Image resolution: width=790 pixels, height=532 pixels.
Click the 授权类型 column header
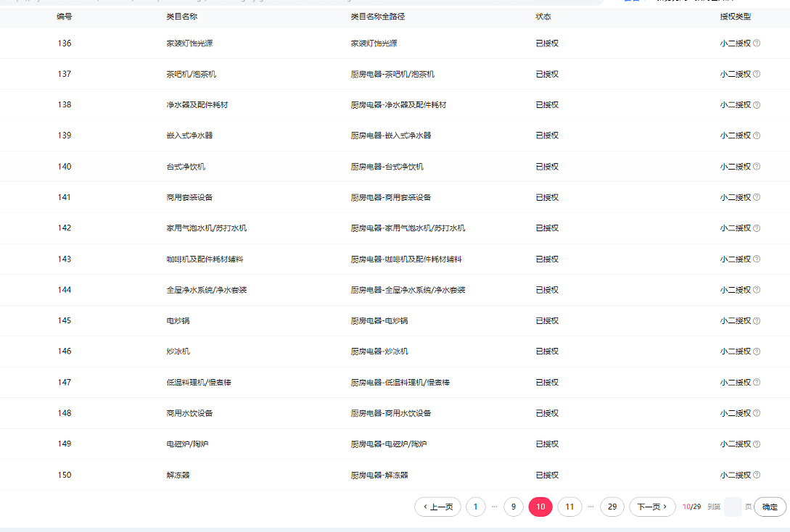point(735,16)
